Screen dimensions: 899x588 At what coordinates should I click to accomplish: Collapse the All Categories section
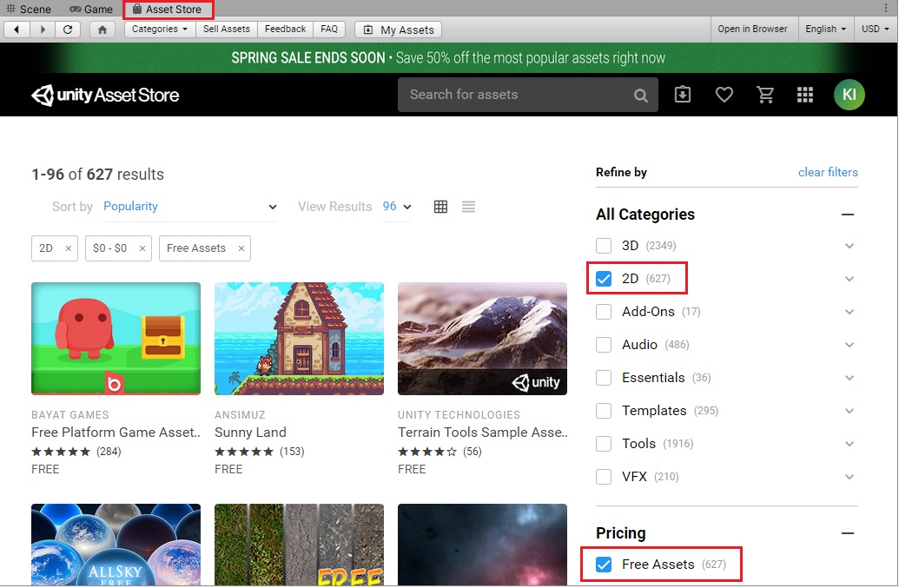click(848, 215)
